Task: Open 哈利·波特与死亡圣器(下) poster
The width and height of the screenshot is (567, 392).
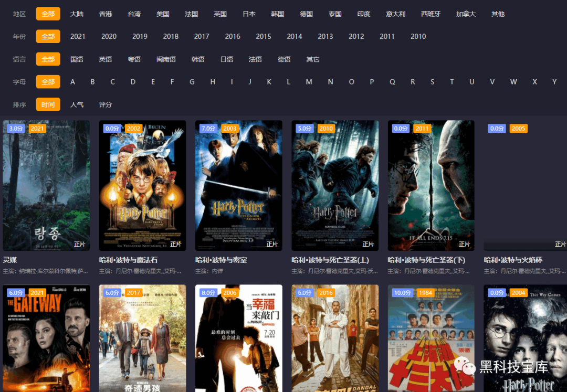Action: point(431,186)
